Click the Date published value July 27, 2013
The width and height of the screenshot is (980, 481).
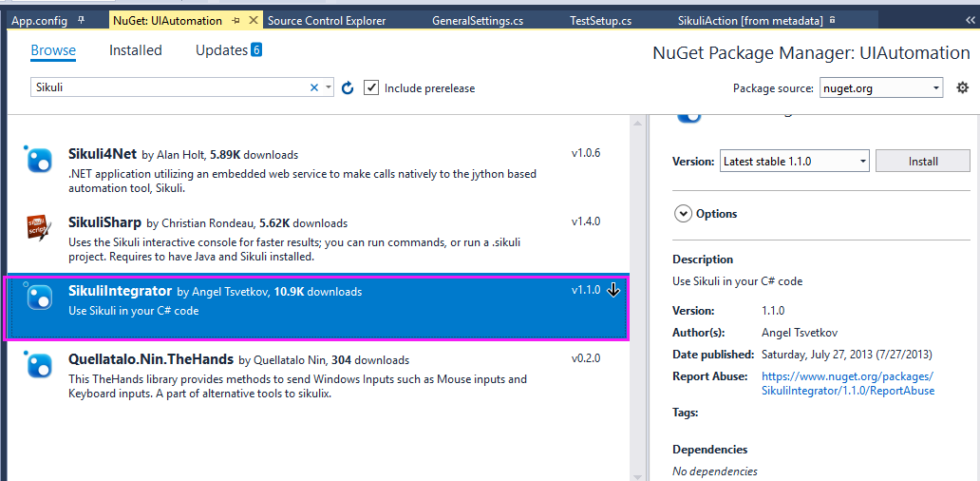tap(847, 355)
